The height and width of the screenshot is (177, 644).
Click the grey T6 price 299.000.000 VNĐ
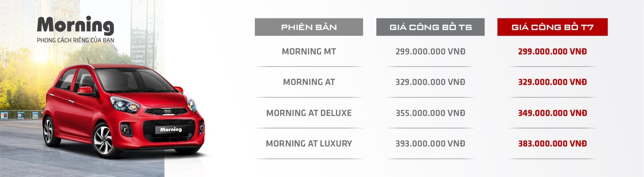tap(430, 51)
